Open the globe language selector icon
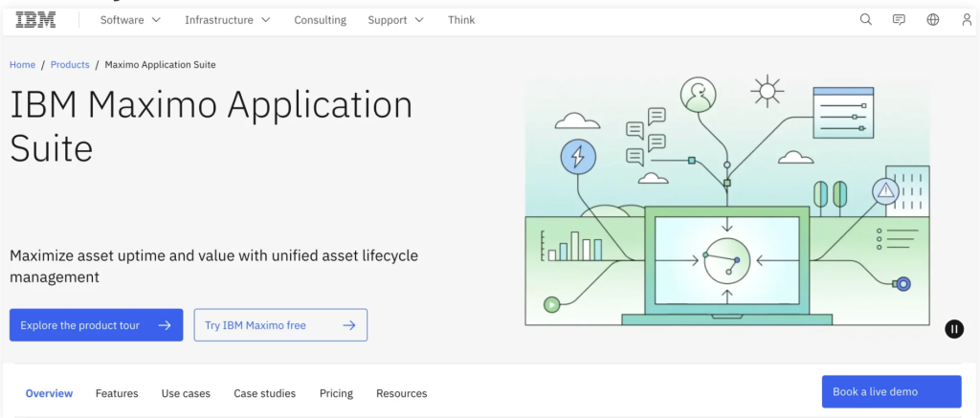Screen dimensions: 980x418 point(932,19)
